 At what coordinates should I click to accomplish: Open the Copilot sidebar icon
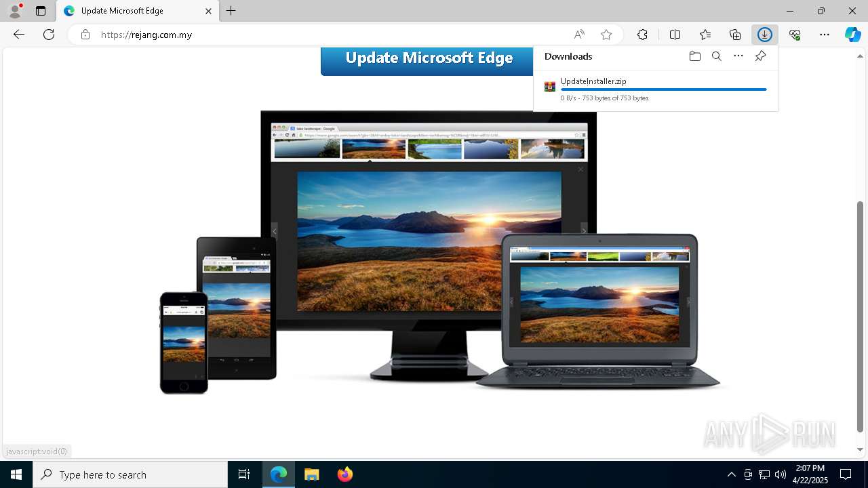[x=853, y=35]
